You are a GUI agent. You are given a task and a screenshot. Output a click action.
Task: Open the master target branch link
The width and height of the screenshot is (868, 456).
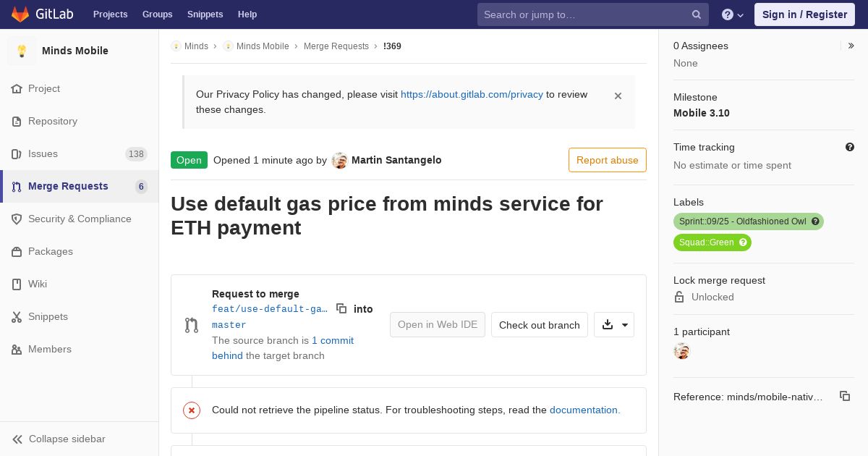tap(229, 325)
